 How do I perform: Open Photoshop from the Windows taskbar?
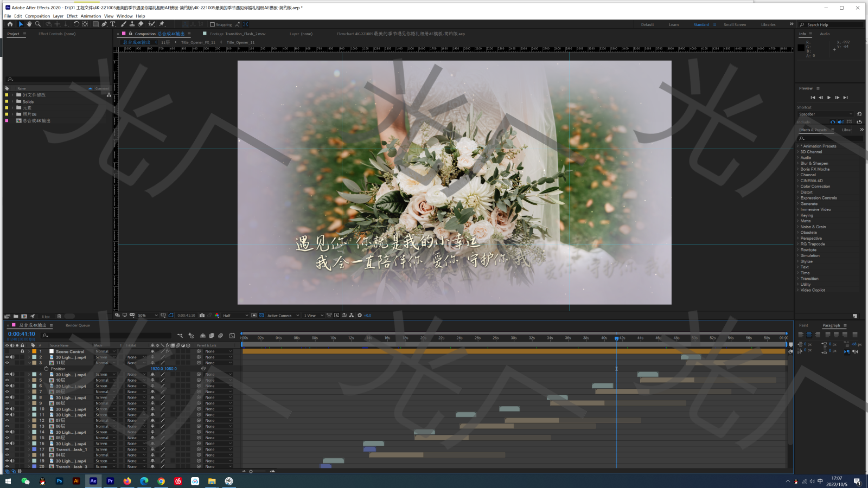59,481
